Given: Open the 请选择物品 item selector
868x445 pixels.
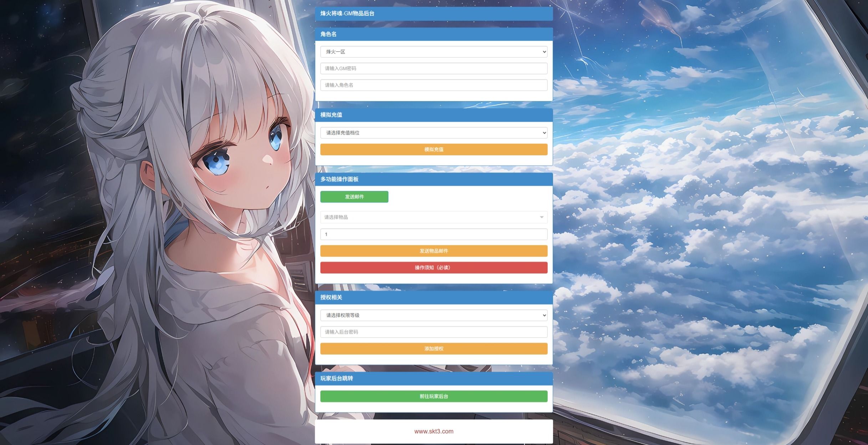Looking at the screenshot, I should (x=434, y=217).
